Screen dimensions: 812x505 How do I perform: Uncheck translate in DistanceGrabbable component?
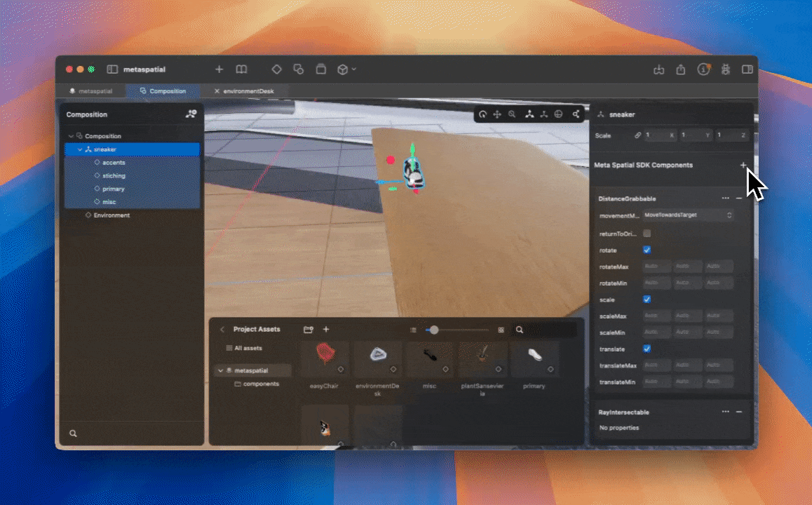tap(646, 349)
